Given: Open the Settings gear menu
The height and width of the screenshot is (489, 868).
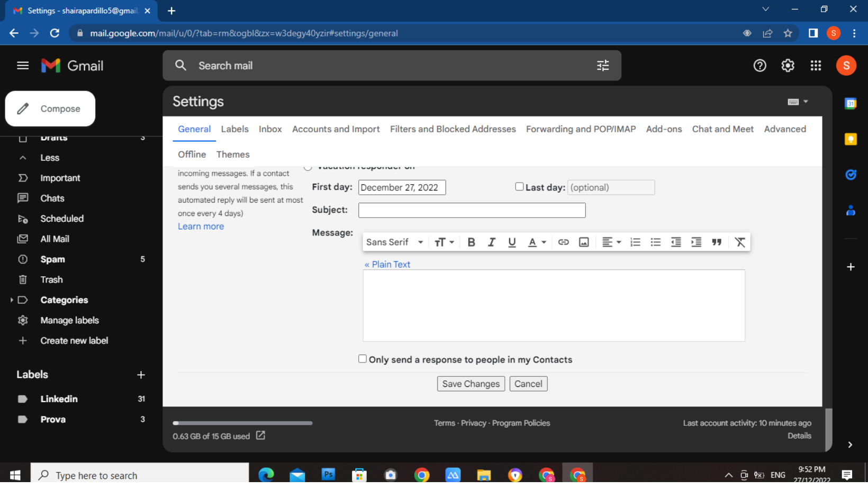Looking at the screenshot, I should [788, 66].
